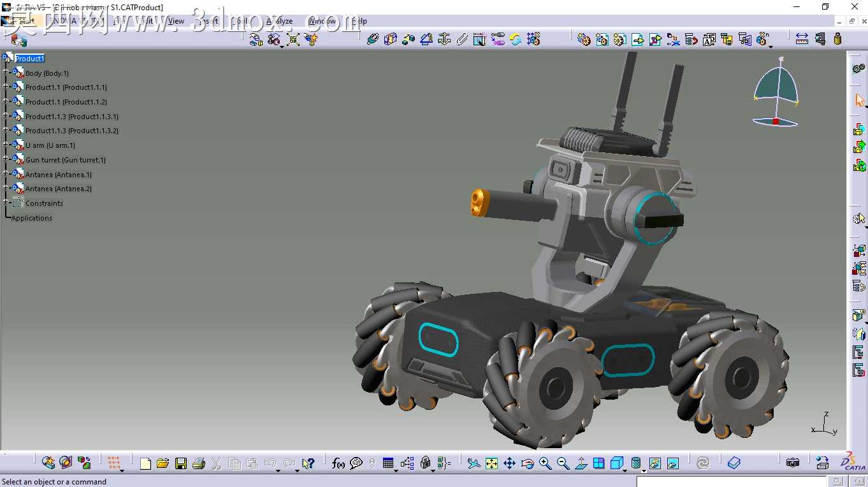This screenshot has height=487, width=868.
Task: Toggle the Hide/Show icon
Action: click(x=655, y=463)
